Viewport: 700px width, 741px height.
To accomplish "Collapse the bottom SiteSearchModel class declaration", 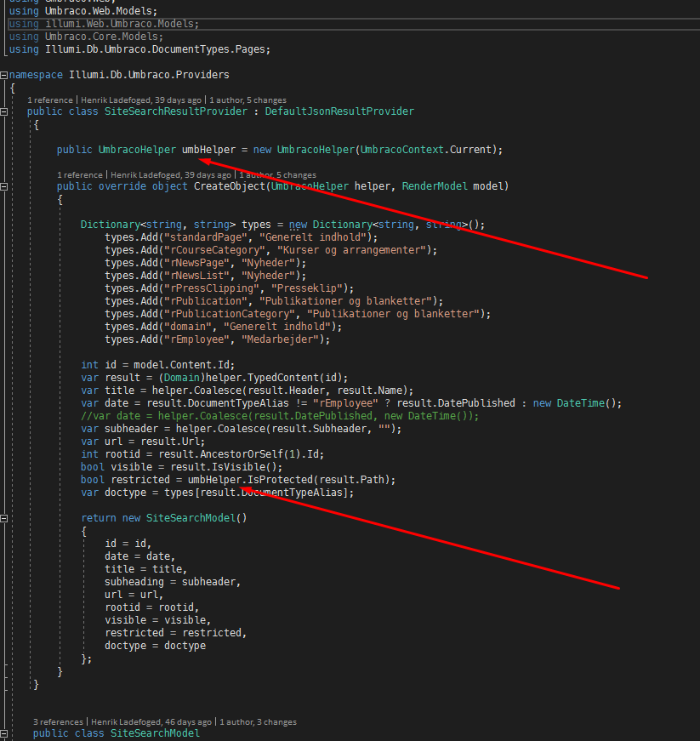I will (x=3, y=734).
